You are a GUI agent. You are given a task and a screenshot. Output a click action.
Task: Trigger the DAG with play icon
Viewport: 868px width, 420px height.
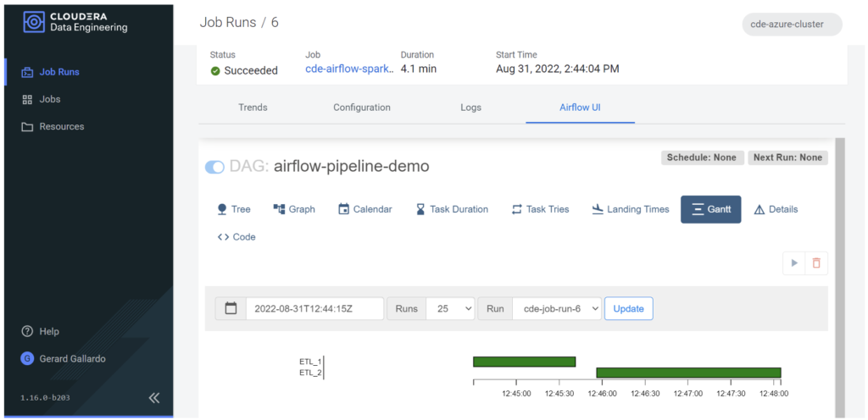point(793,263)
